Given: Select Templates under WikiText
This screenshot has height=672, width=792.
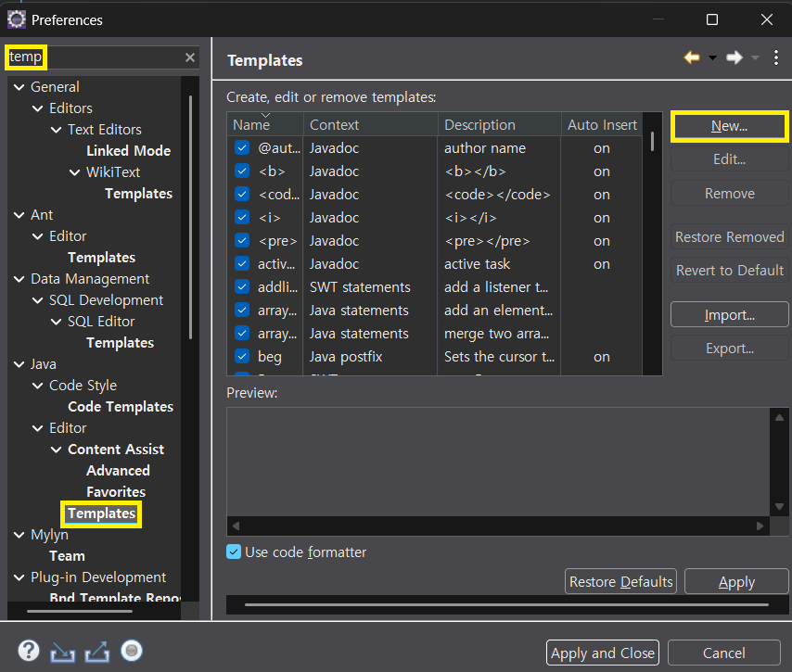Looking at the screenshot, I should [x=139, y=194].
